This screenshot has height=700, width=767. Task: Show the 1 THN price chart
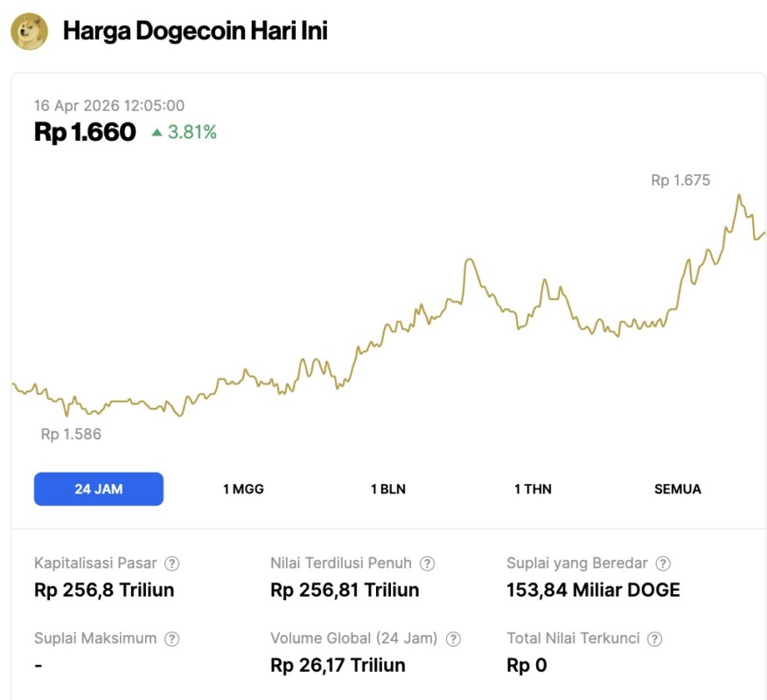pos(533,489)
